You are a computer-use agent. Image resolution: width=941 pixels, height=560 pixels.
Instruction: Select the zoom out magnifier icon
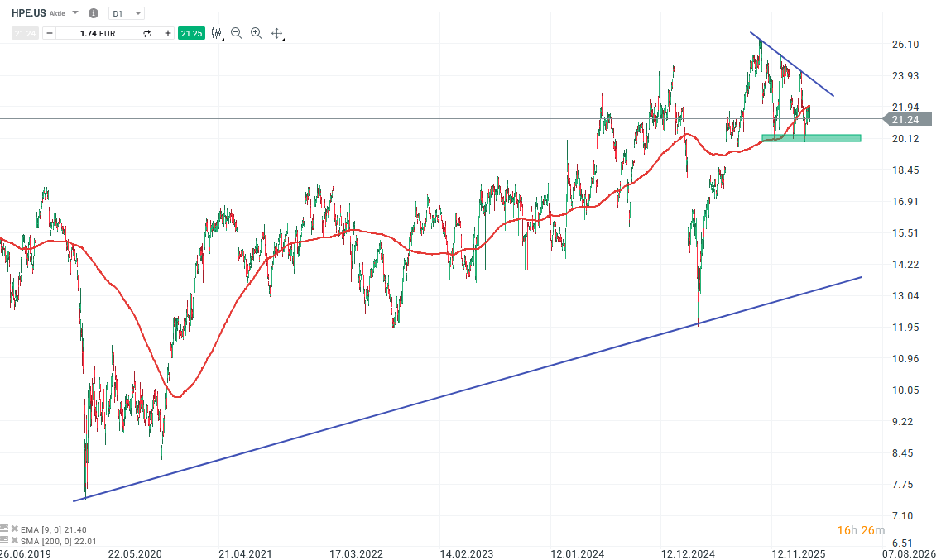(x=236, y=33)
